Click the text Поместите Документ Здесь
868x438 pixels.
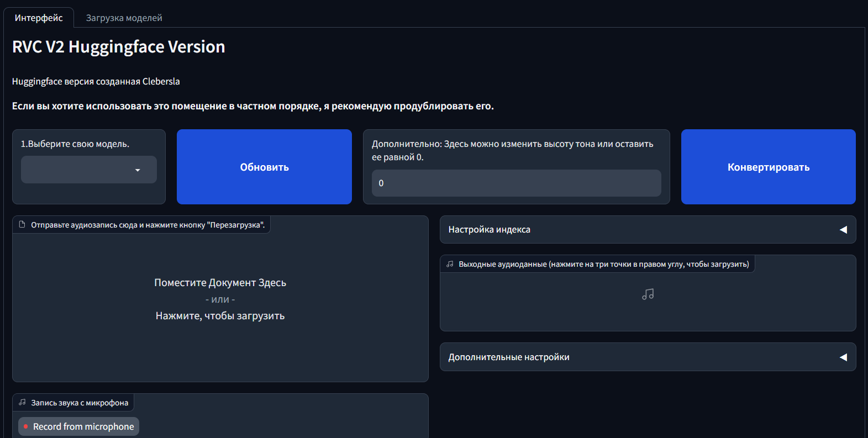[x=220, y=283]
